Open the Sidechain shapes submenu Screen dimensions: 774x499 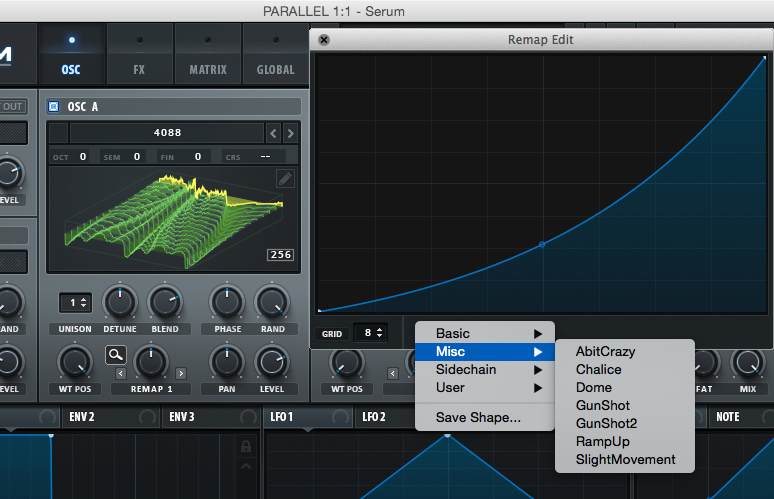pos(485,370)
